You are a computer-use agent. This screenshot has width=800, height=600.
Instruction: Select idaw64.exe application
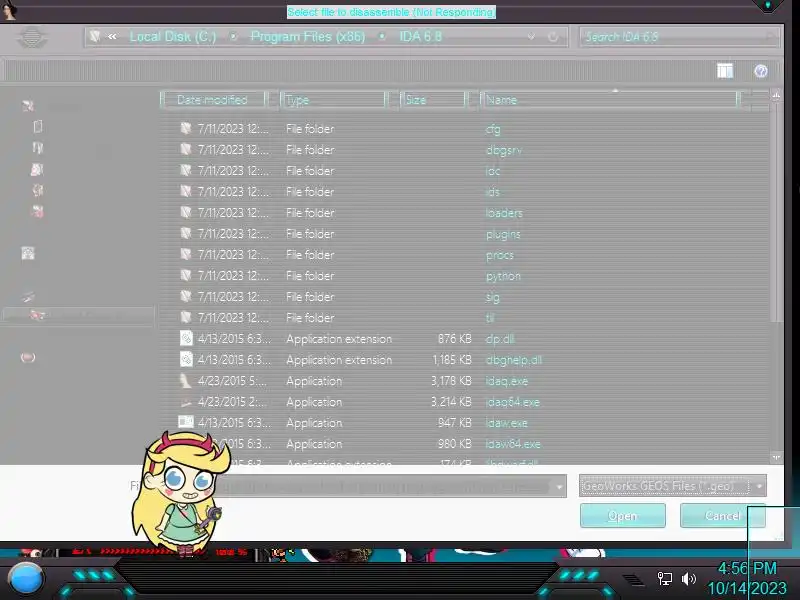[513, 444]
